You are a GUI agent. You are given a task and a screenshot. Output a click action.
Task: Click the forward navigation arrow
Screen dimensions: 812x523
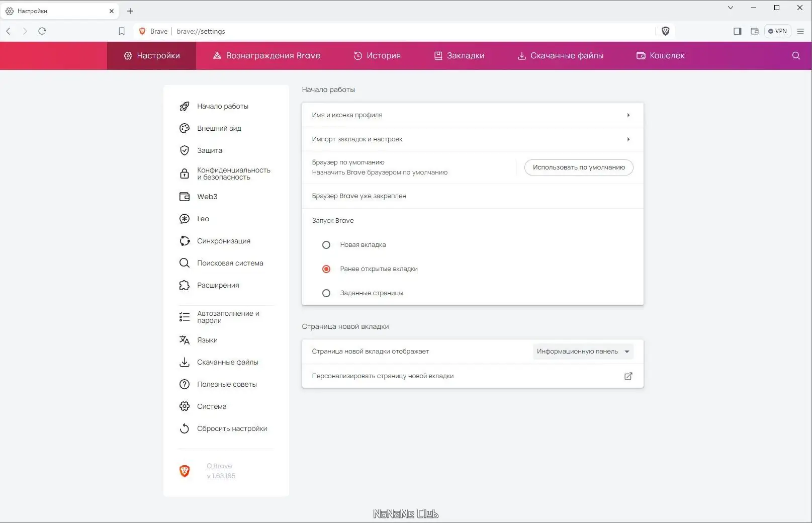pos(25,31)
